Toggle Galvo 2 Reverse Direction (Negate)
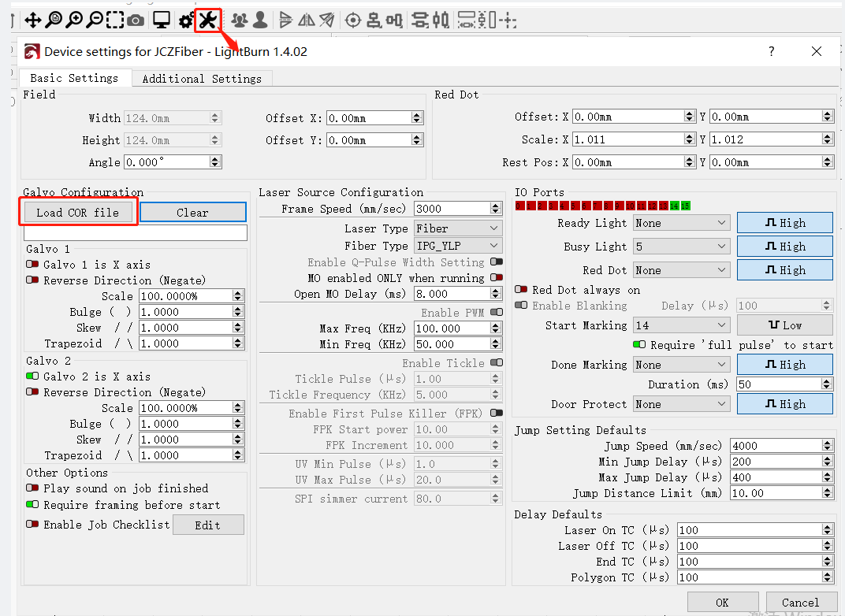This screenshot has width=845, height=616. (32, 391)
